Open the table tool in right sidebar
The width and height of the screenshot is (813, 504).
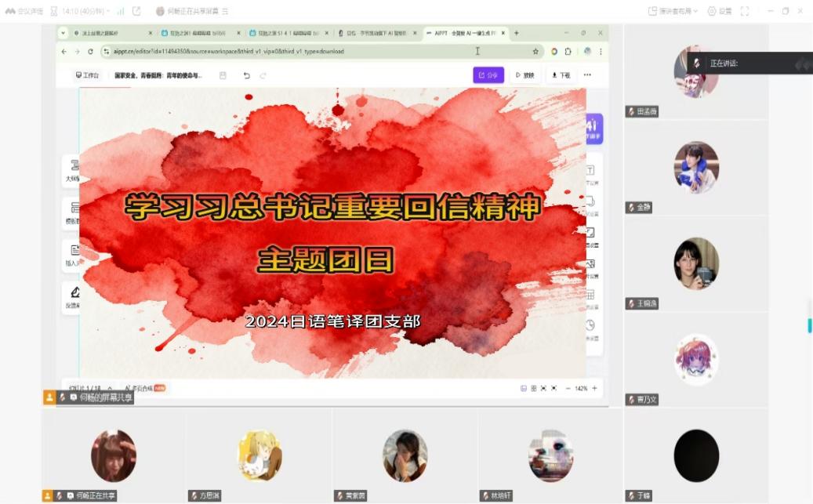coord(590,296)
